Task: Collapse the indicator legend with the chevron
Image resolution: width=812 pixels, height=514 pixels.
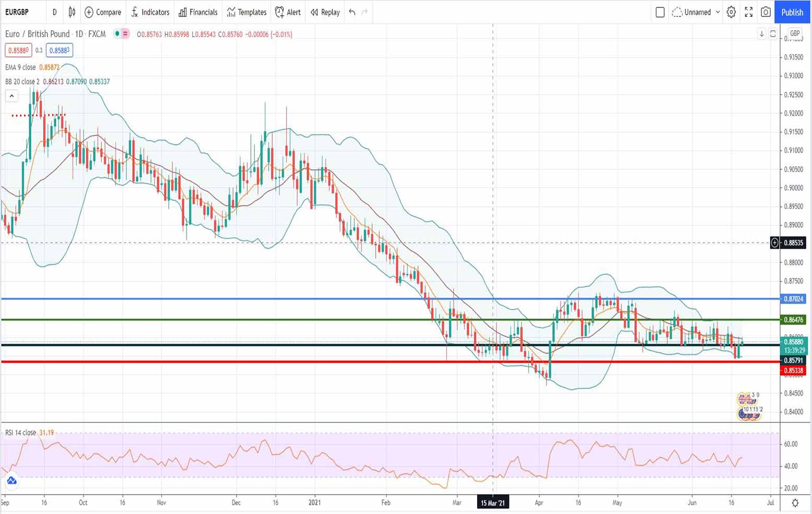Action: pos(11,96)
